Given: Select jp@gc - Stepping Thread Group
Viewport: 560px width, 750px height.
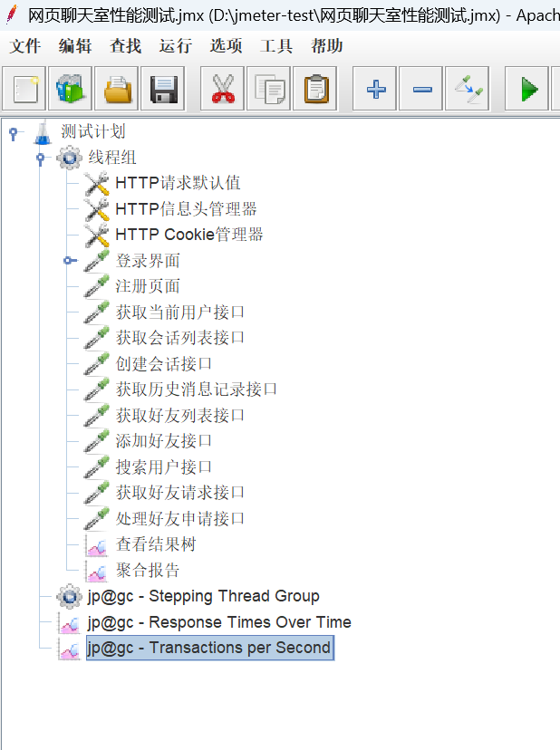Looking at the screenshot, I should [203, 596].
